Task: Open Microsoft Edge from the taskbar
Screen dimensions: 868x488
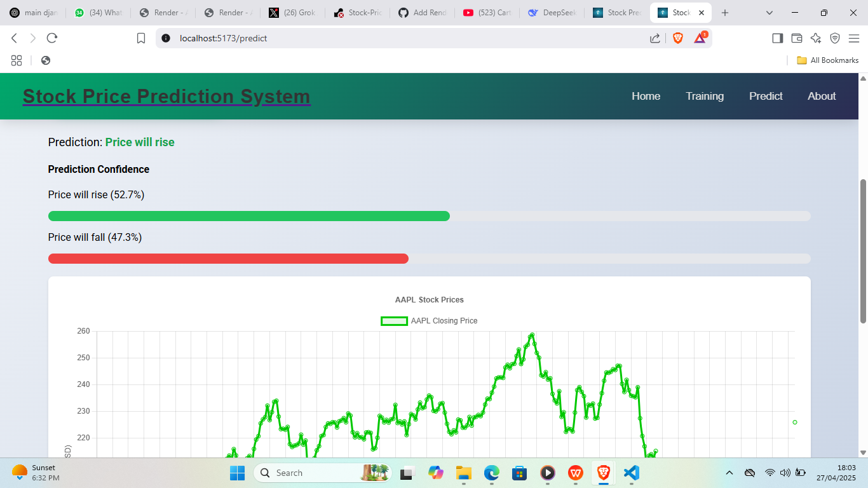Action: (491, 473)
